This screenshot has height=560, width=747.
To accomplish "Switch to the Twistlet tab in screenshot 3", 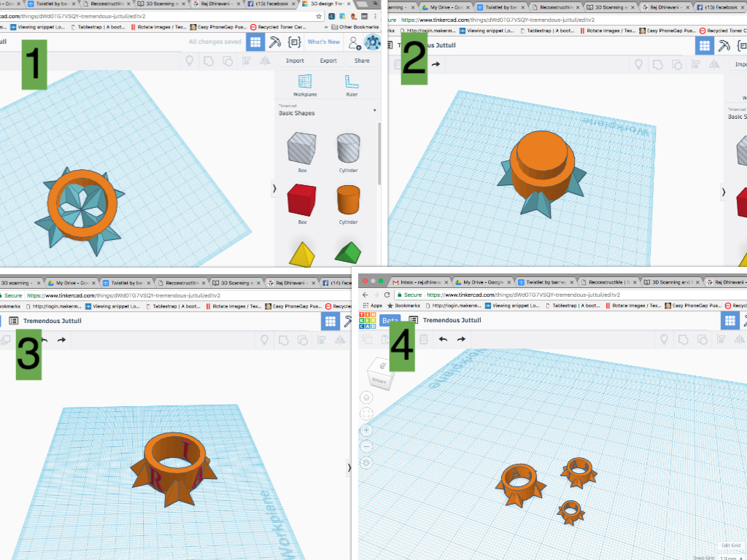I will [126, 283].
